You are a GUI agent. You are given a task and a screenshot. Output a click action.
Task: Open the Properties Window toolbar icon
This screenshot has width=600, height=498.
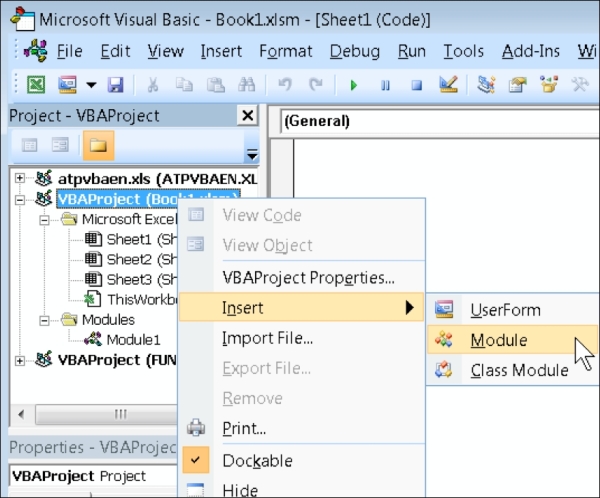coord(517,84)
